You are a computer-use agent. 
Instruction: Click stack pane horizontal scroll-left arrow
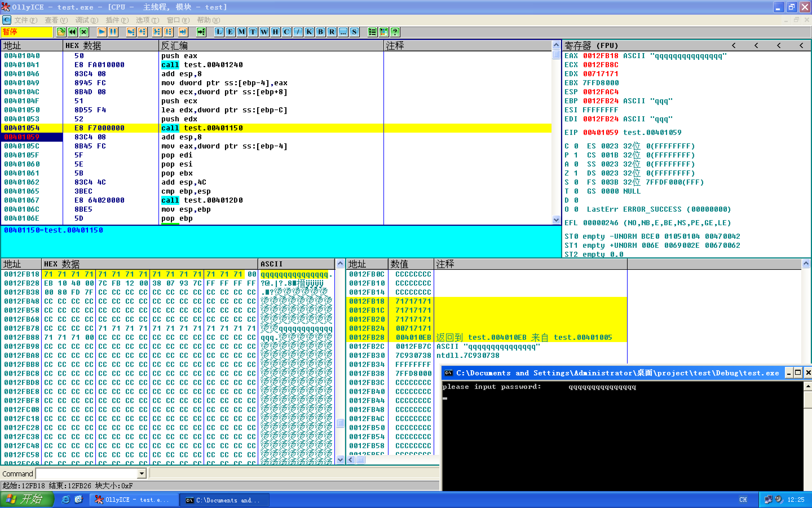(x=351, y=460)
